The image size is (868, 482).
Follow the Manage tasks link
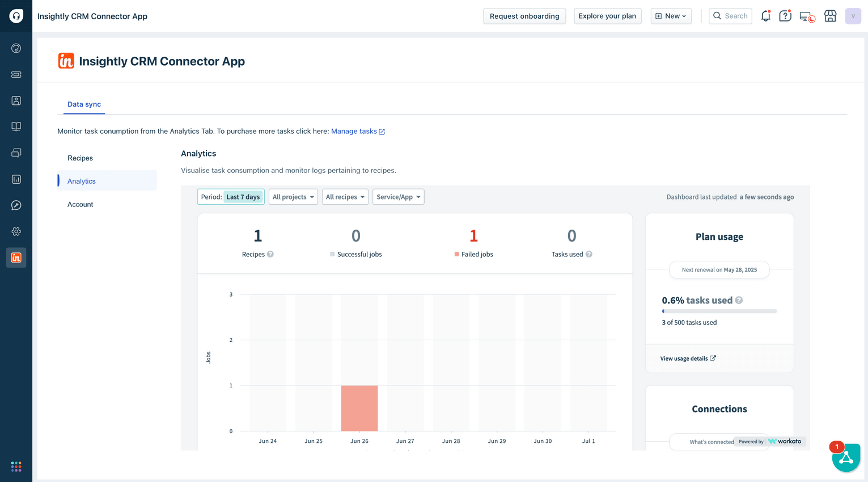coord(358,131)
